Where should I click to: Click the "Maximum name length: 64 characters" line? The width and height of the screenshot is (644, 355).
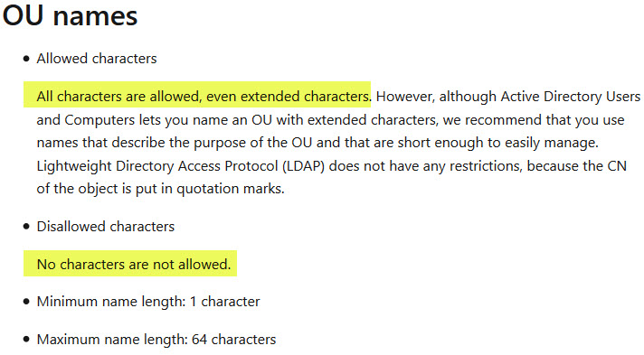156,340
